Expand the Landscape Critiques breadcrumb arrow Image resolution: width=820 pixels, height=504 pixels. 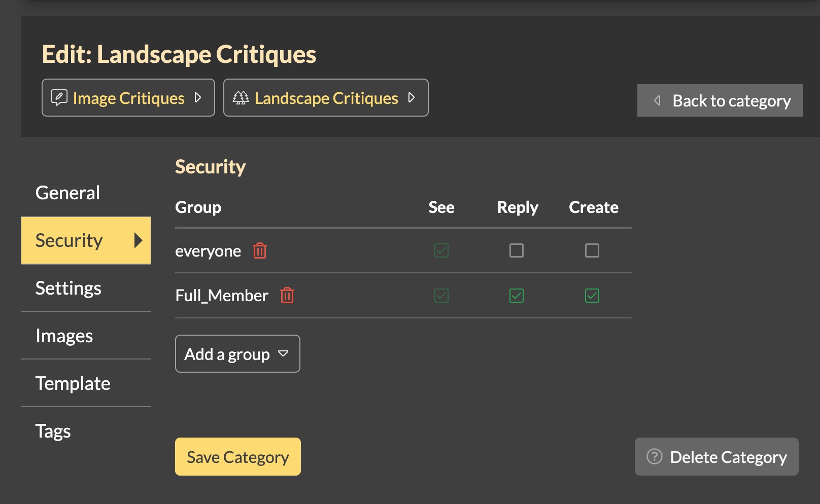click(x=412, y=97)
